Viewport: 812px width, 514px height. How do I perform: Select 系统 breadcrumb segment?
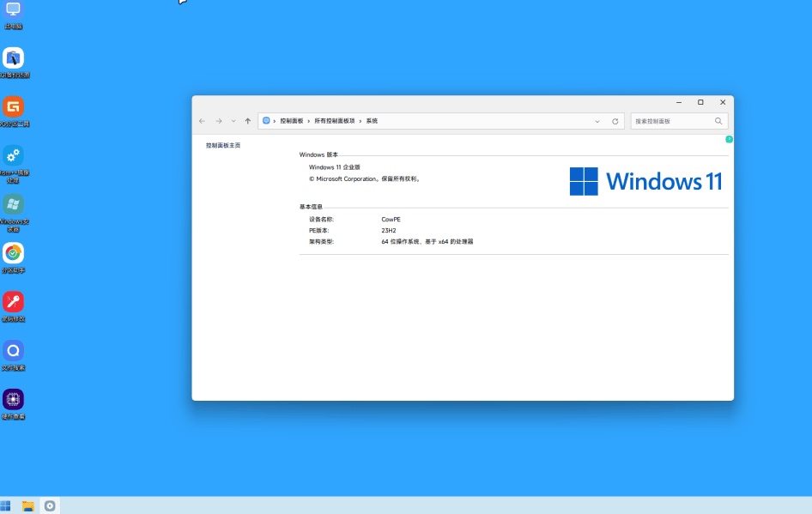click(x=372, y=121)
